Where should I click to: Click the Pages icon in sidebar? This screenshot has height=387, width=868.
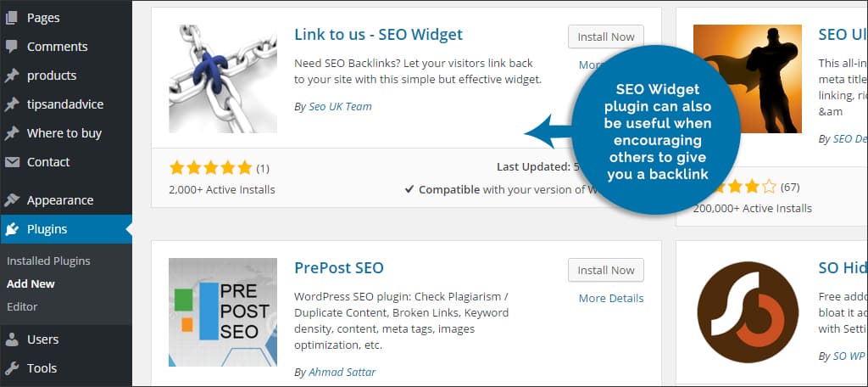12,18
